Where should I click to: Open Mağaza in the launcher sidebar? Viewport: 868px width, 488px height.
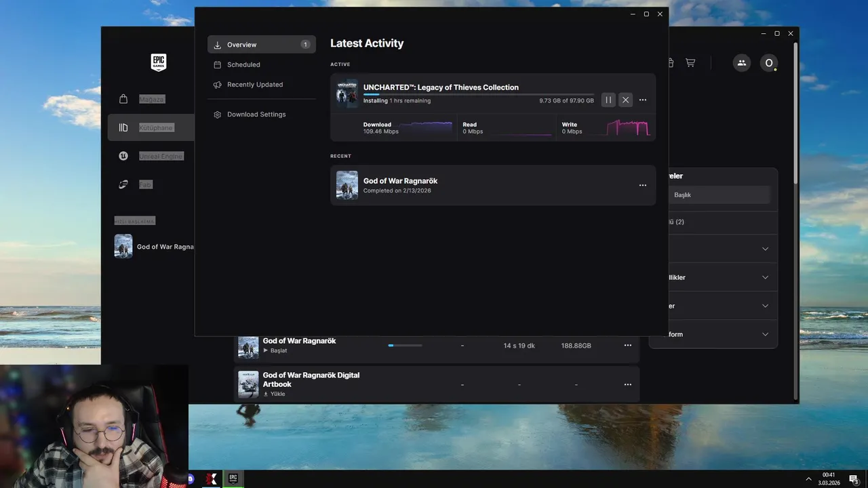click(x=151, y=99)
